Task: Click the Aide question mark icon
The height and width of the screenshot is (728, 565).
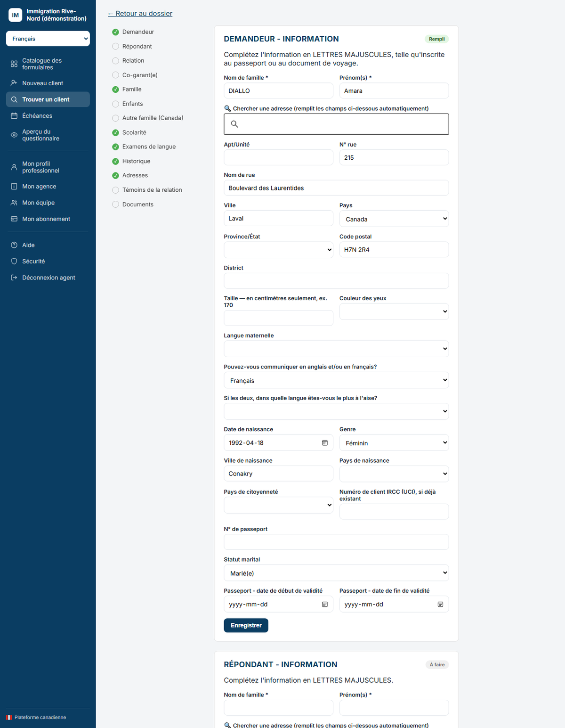Action: point(14,245)
